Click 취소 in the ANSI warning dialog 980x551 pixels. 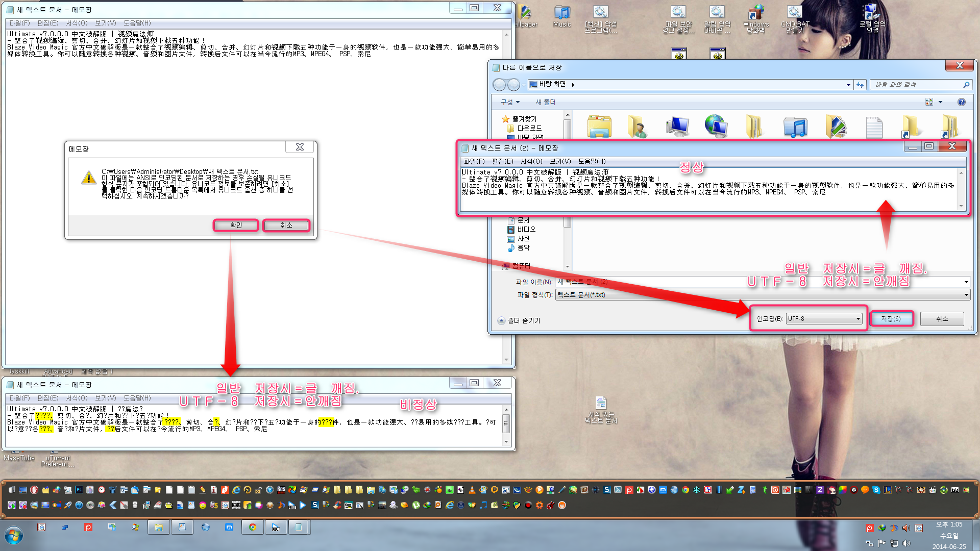coord(286,225)
